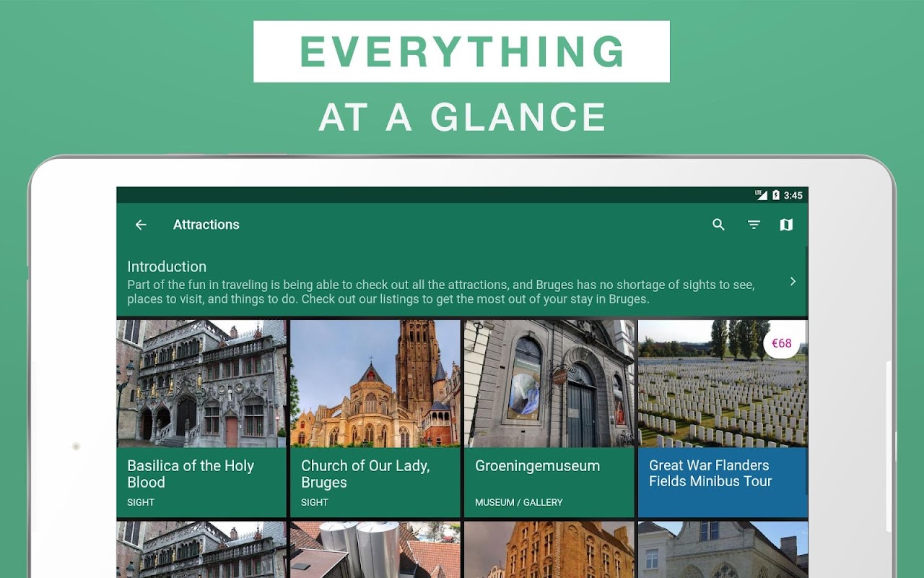924x578 pixels.
Task: Tap the 3:45 clock
Action: point(793,195)
